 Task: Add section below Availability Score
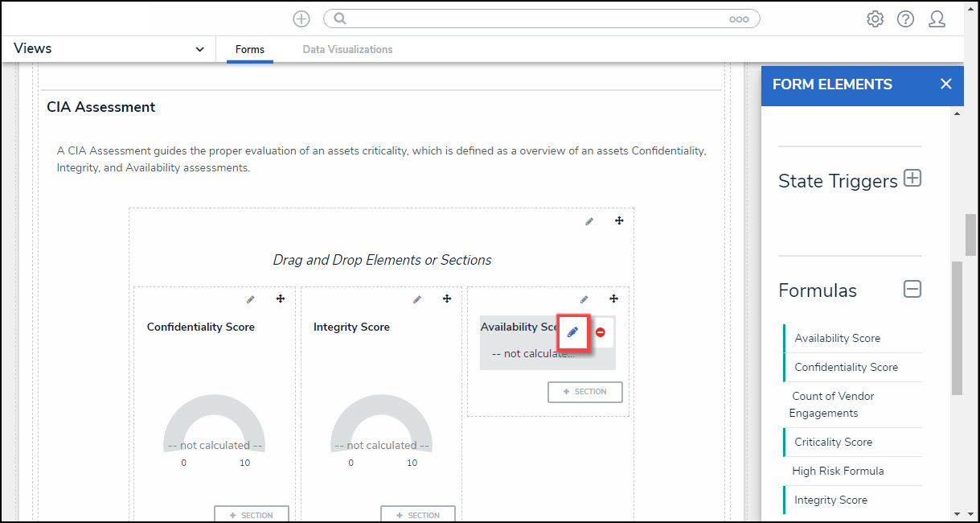[584, 392]
